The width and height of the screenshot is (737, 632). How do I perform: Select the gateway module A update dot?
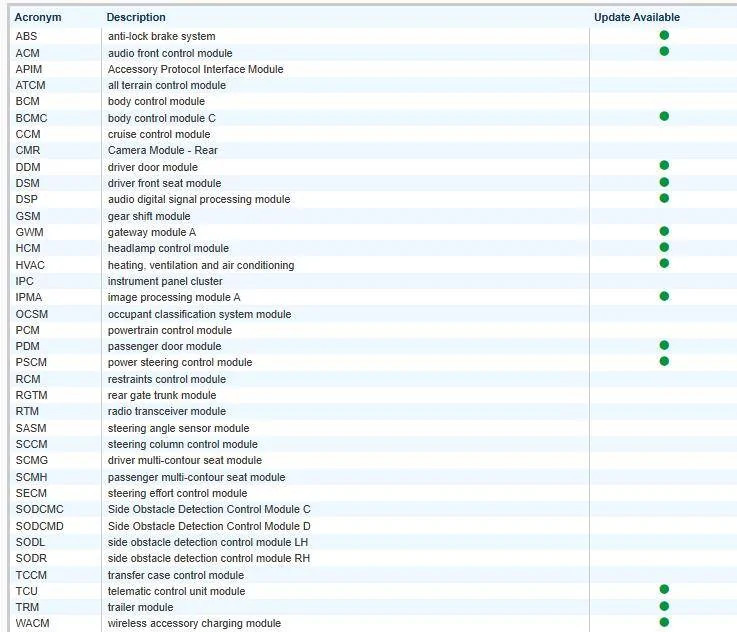coord(664,231)
